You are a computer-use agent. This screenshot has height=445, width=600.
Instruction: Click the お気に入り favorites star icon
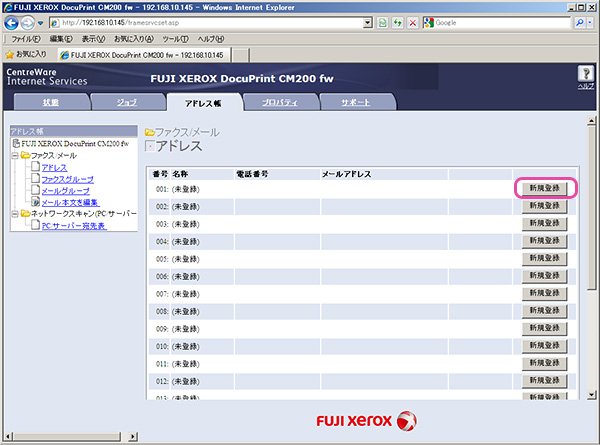(x=11, y=53)
